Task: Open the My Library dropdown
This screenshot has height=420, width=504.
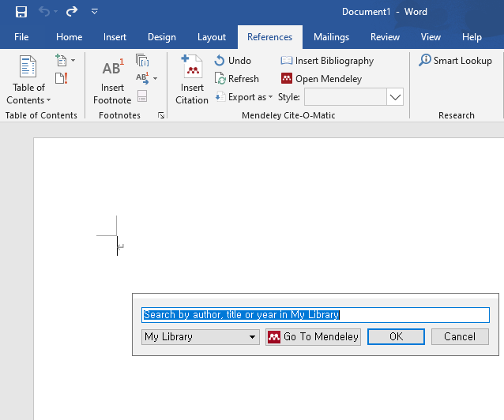Action: tap(200, 337)
